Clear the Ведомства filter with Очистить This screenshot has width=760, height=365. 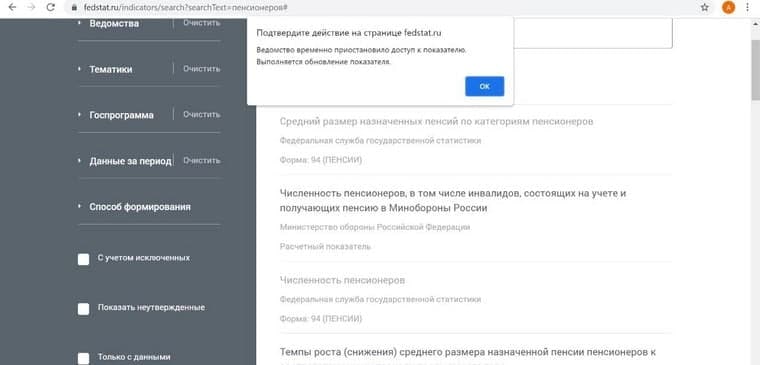(x=202, y=23)
